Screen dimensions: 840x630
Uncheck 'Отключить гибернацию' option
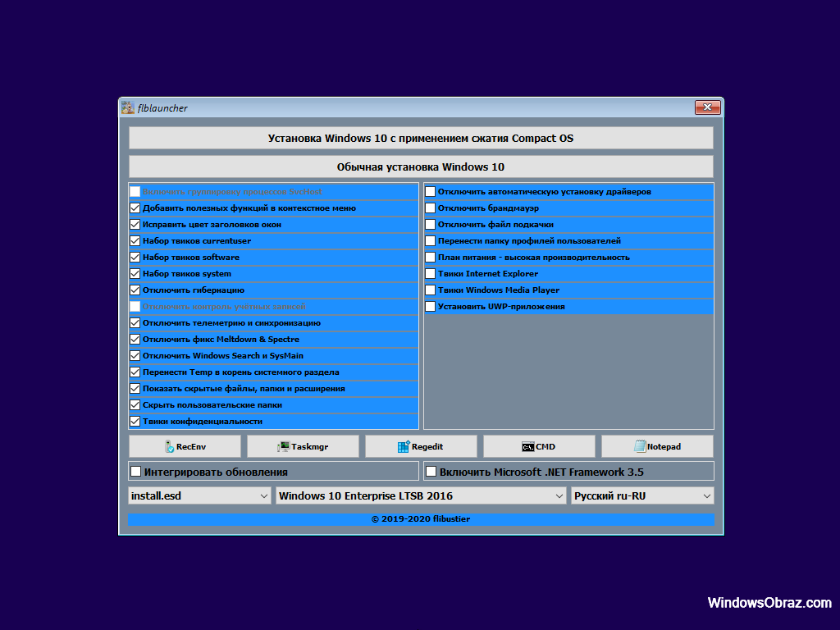coord(135,290)
